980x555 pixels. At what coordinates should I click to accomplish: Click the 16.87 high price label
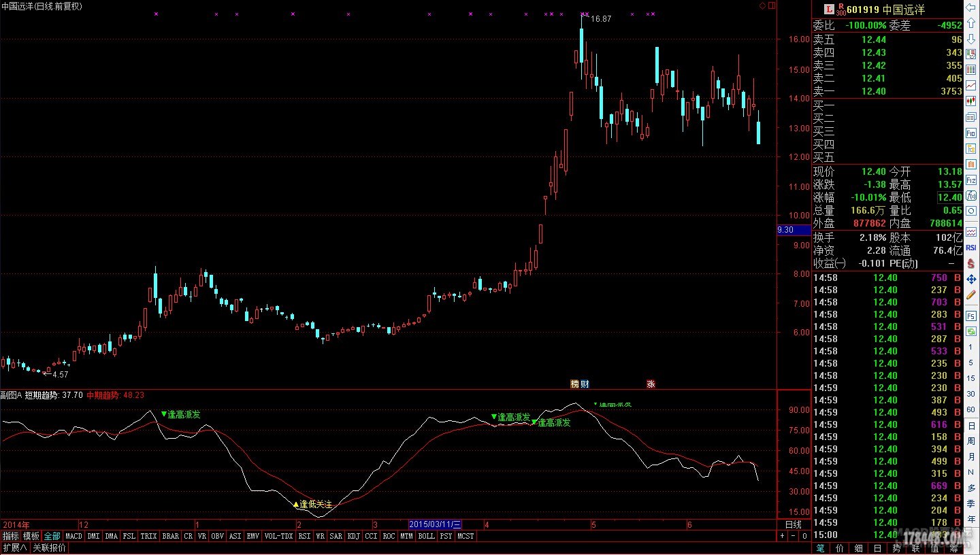[601, 19]
